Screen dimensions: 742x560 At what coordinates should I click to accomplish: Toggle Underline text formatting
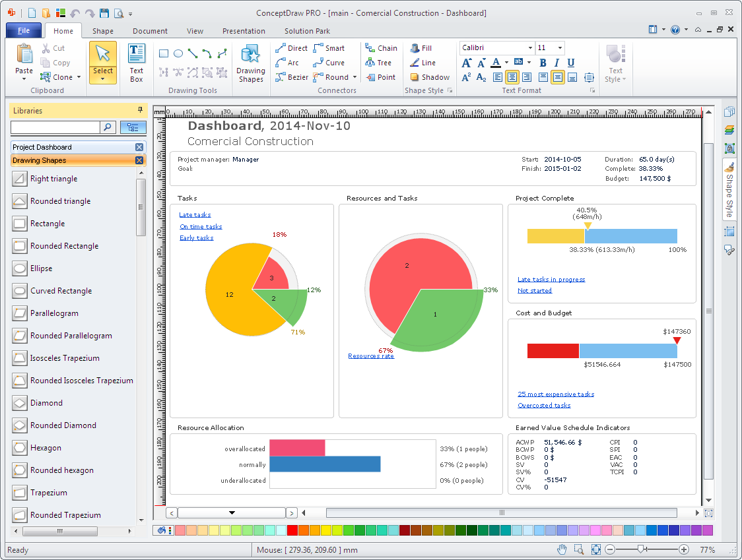571,63
